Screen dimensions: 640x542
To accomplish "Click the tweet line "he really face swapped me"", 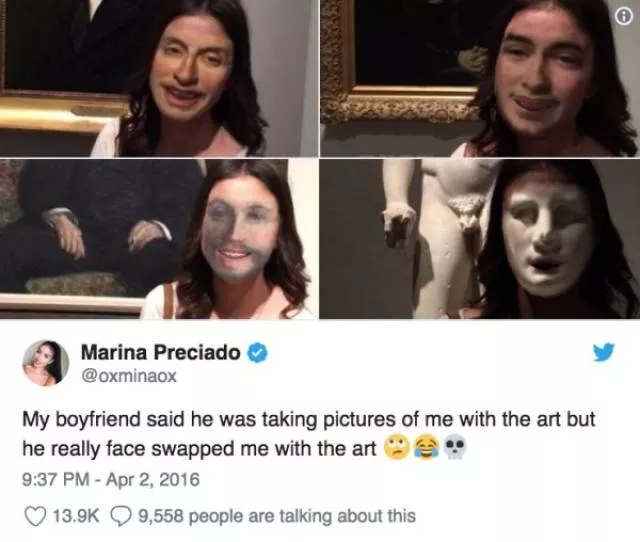I will point(200,449).
